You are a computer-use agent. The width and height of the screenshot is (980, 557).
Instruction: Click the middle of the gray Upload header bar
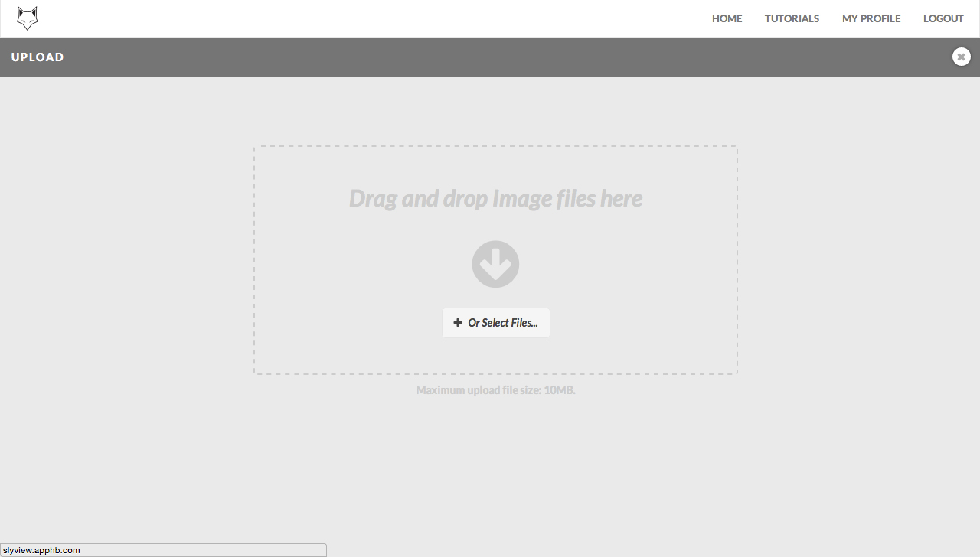tap(490, 57)
